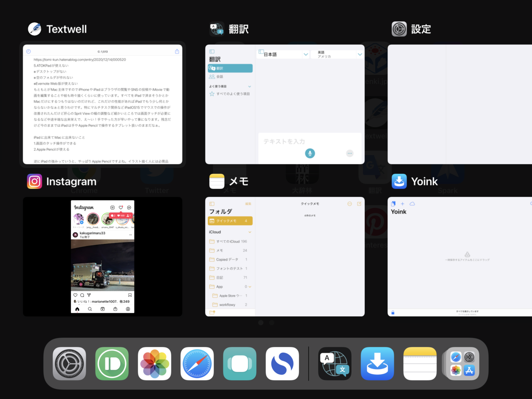Tap compose new note icon in Notes

[x=359, y=203]
